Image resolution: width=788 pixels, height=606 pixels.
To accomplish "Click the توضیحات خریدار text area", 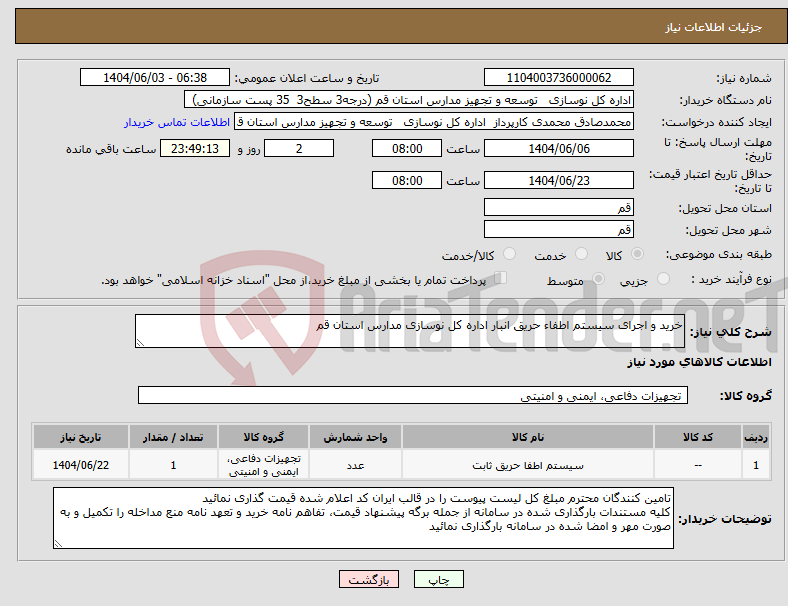I will point(363,518).
